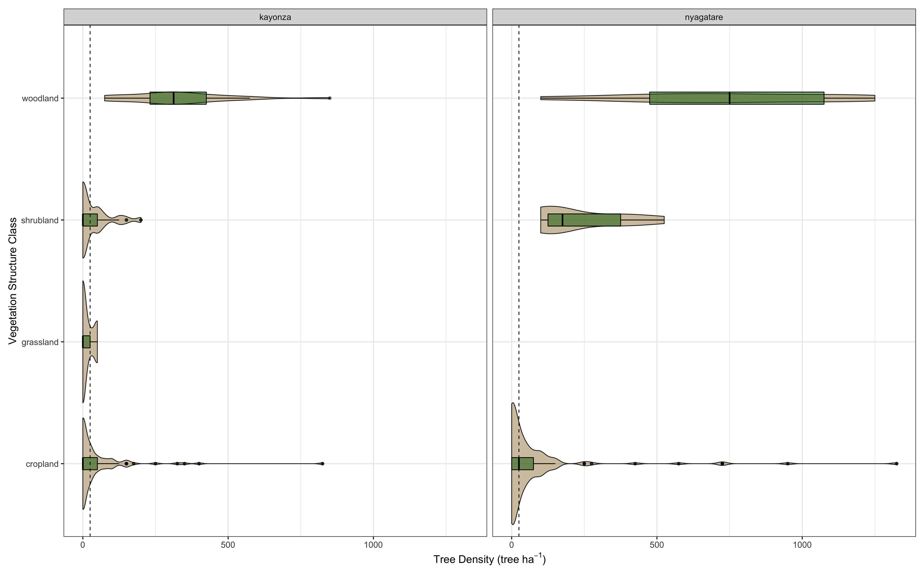Click the Tree Density x-axis title
The height and width of the screenshot is (573, 924).
pos(489,560)
